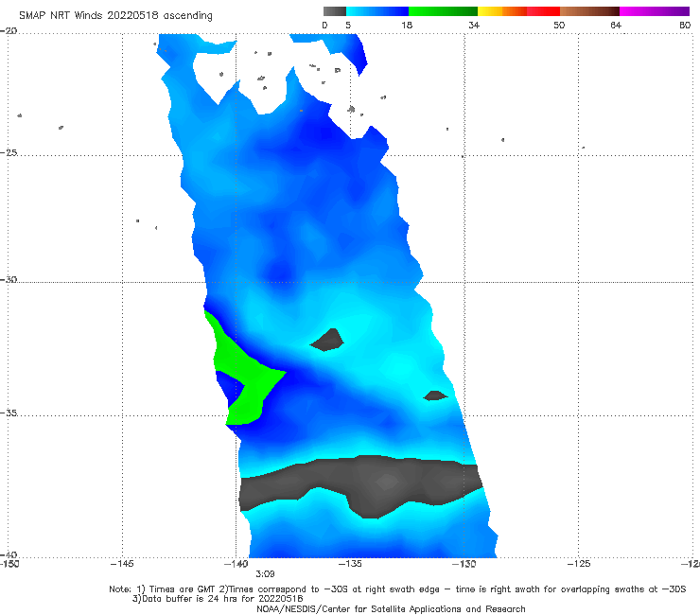Click the brown 50-64 segment of the color bar
Viewport: 700px width, 615px height.
point(589,11)
